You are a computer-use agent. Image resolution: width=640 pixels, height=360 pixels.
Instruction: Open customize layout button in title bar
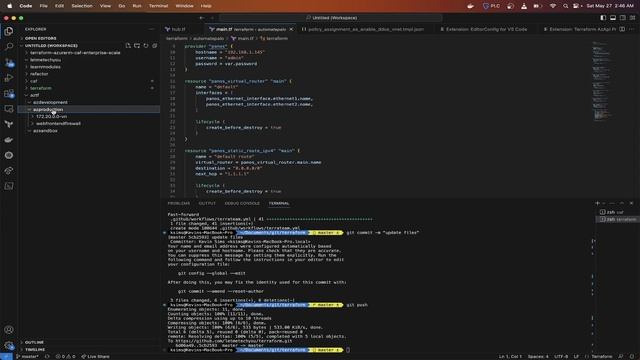[633, 18]
